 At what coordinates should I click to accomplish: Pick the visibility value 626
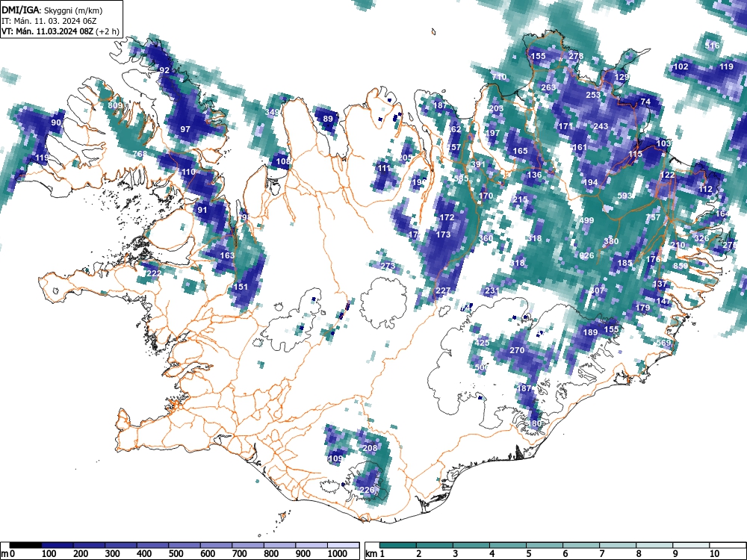click(x=587, y=255)
